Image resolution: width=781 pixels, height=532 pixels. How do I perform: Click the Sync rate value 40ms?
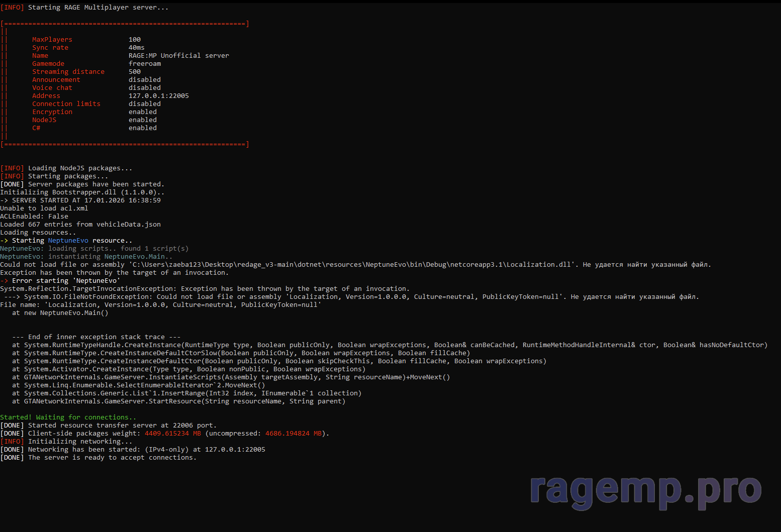[x=136, y=48]
